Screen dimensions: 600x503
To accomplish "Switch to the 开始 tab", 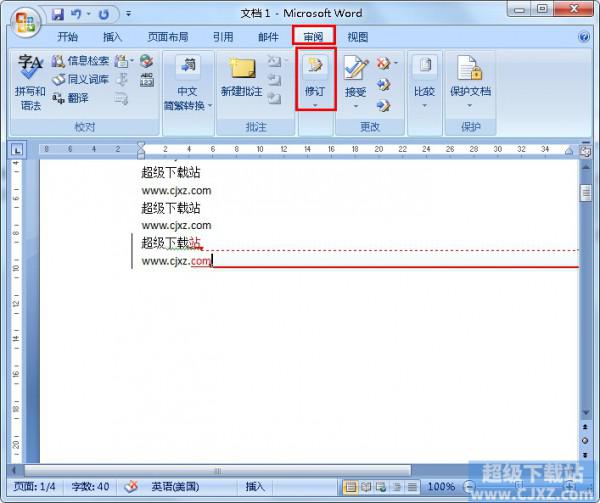I will pyautogui.click(x=67, y=37).
